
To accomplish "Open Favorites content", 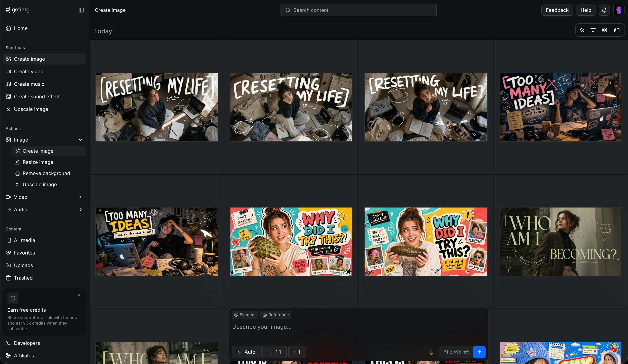I will [x=45, y=253].
